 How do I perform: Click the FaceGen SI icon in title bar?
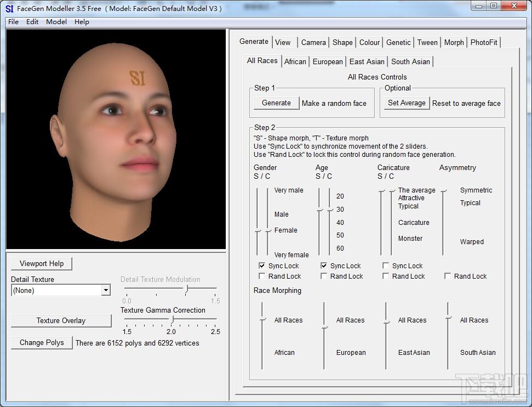[x=9, y=8]
